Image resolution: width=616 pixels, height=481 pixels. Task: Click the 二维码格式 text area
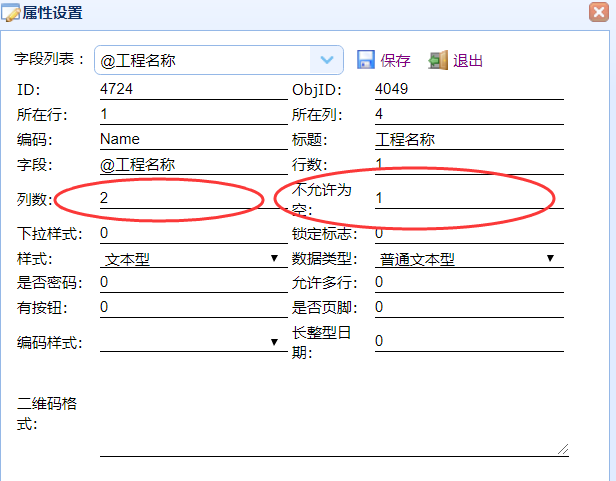[334, 413]
